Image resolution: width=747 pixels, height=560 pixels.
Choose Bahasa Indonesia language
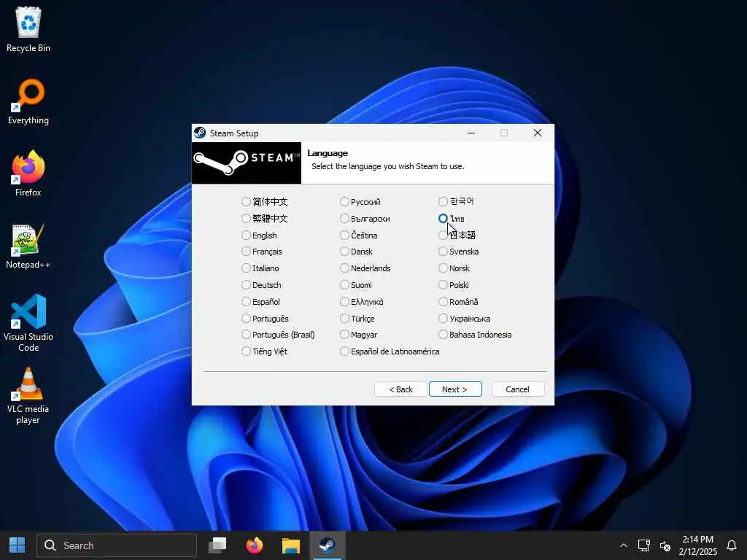pyautogui.click(x=443, y=335)
